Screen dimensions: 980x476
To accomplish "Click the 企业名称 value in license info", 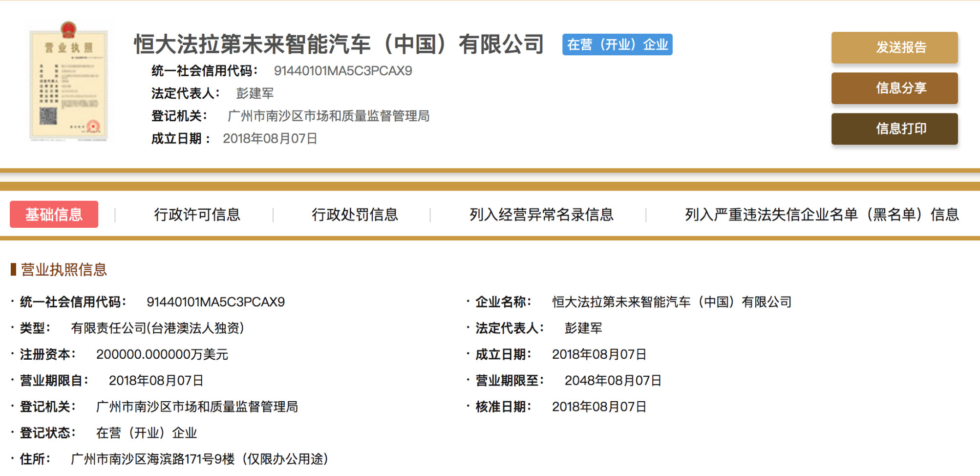I will click(x=672, y=302).
